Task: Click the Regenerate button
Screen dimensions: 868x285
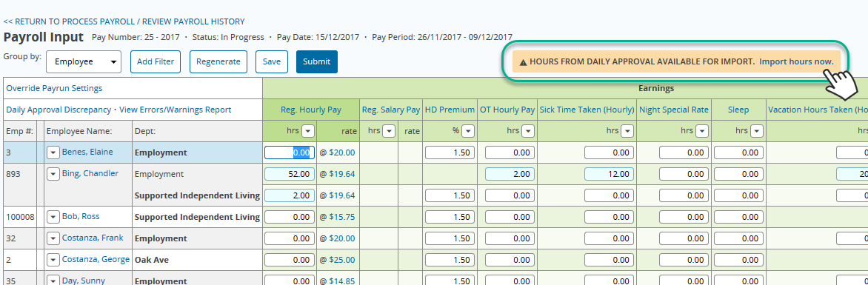Action: point(218,62)
